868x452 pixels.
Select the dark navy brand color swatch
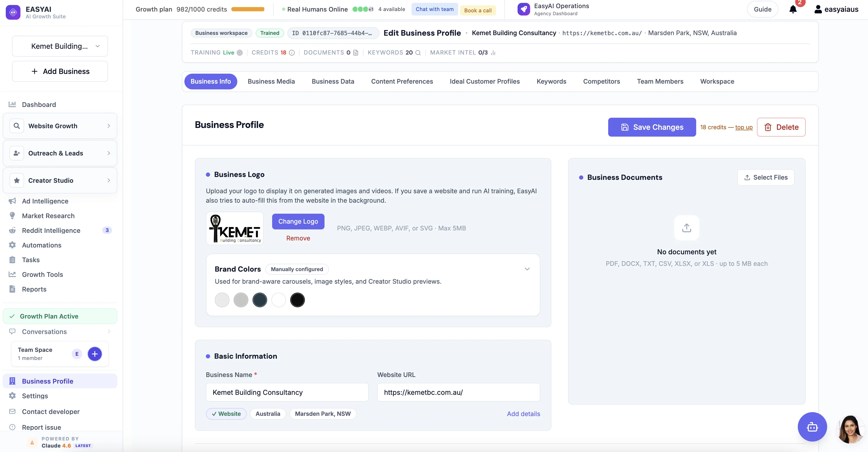(x=260, y=300)
